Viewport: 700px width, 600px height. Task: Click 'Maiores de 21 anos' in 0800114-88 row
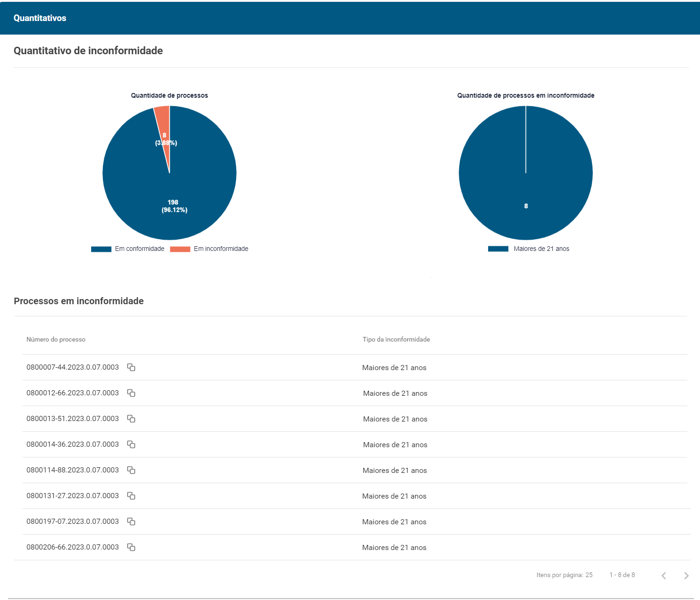395,471
